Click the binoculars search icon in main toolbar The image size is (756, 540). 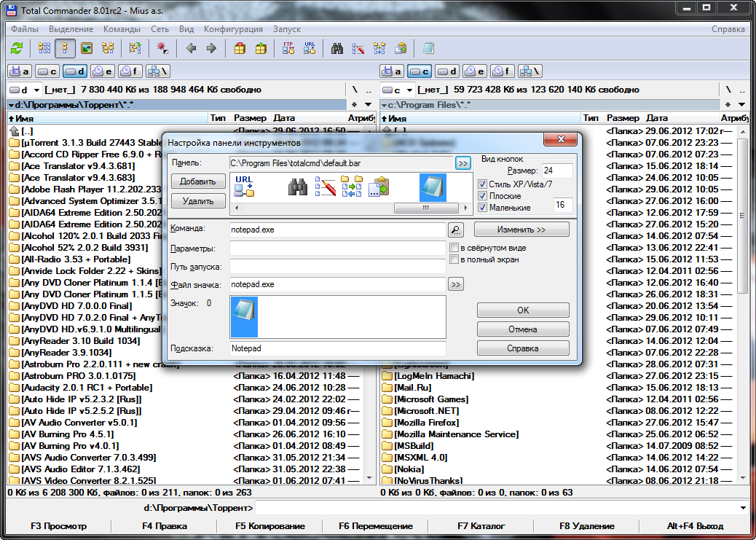pos(337,49)
